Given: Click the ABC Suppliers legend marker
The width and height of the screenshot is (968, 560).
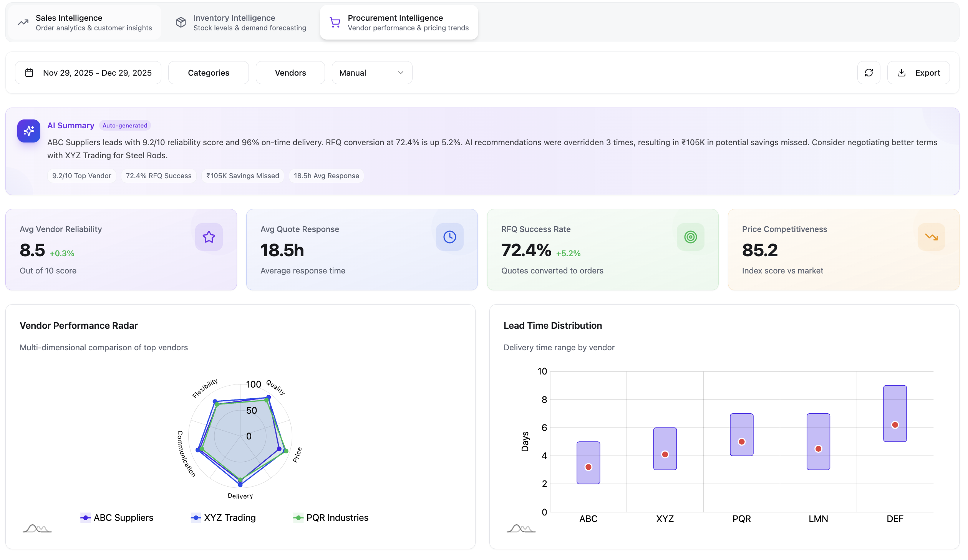Looking at the screenshot, I should click(x=85, y=518).
